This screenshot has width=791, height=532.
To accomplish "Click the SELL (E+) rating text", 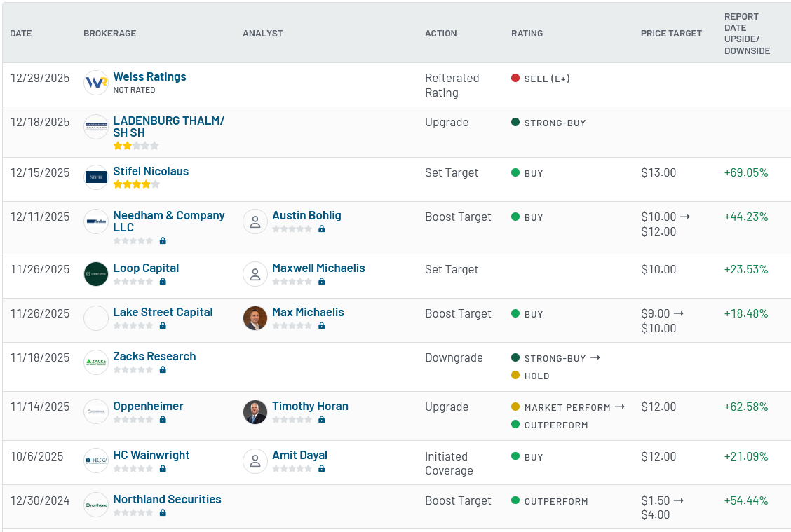I will tap(547, 79).
